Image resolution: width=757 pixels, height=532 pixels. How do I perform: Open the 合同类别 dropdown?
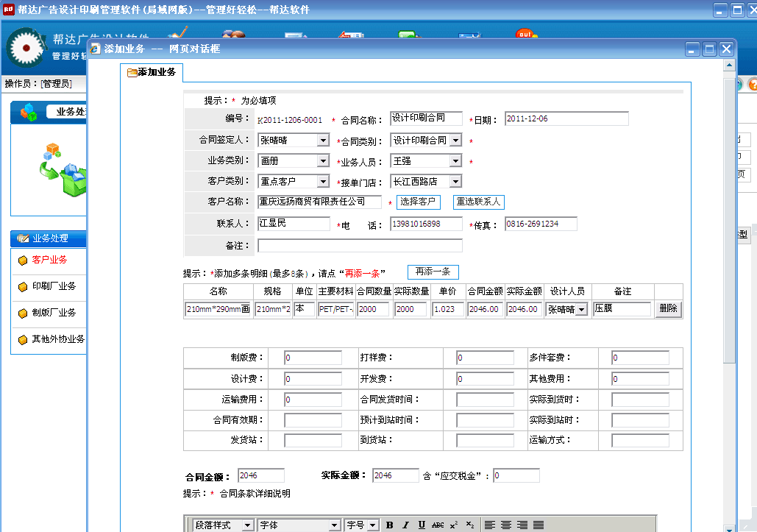click(x=426, y=140)
